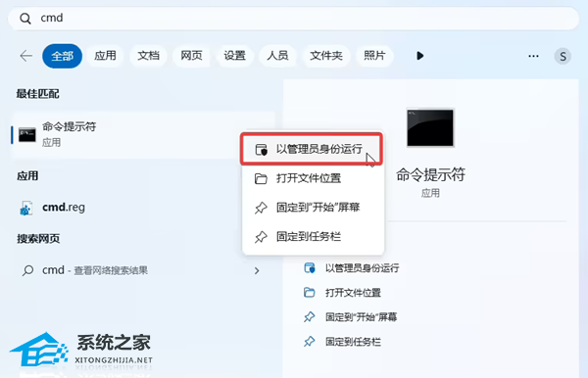This screenshot has height=378, width=588.
Task: Search the web for cmd - 查看网络搜索结果
Action: 95,270
